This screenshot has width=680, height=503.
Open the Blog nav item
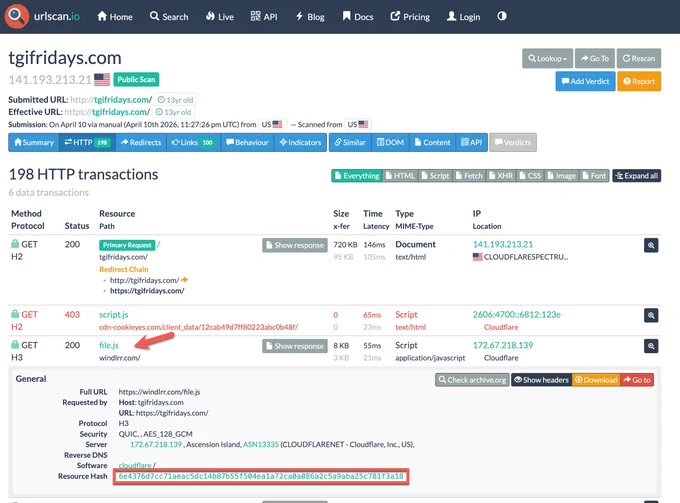[310, 16]
